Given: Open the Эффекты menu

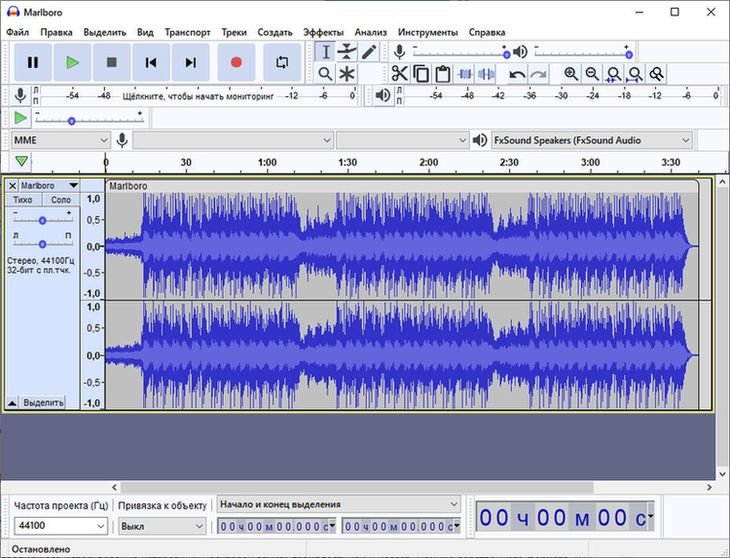Looking at the screenshot, I should tap(322, 32).
